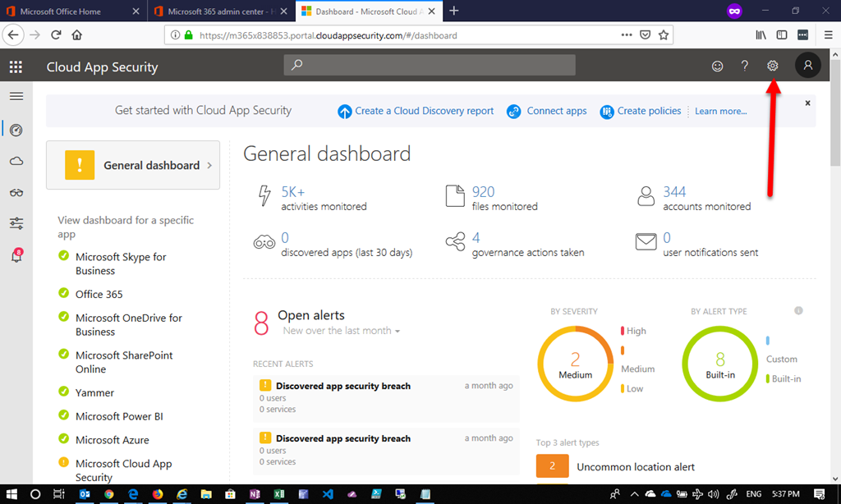The width and height of the screenshot is (841, 504).
Task: Click the help question mark icon
Action: (x=745, y=66)
